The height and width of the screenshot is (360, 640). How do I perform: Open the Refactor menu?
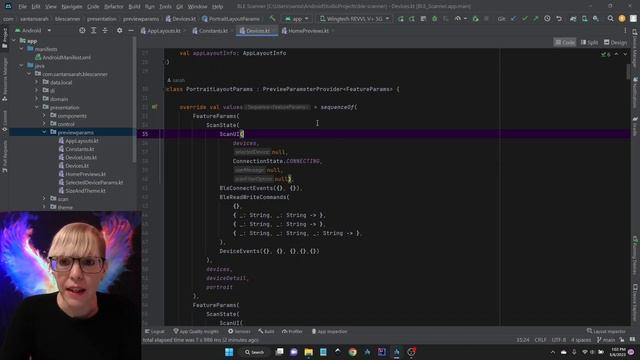(113, 7)
